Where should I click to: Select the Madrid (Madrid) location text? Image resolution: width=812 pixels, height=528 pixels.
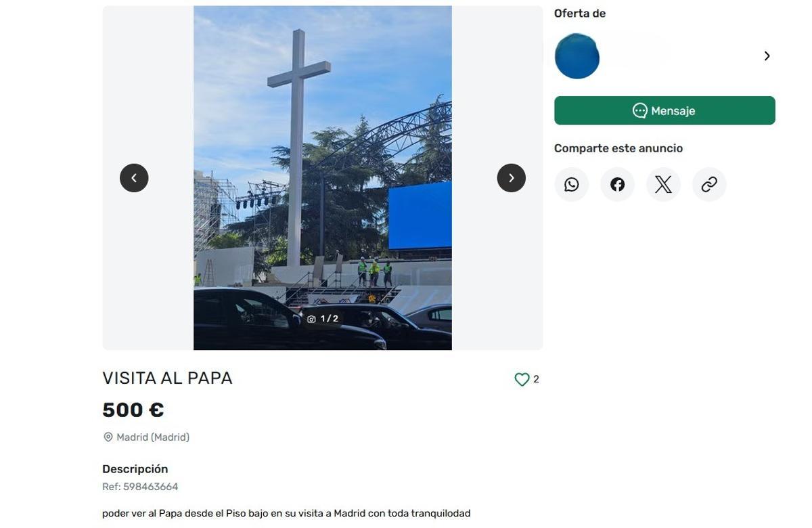[153, 437]
